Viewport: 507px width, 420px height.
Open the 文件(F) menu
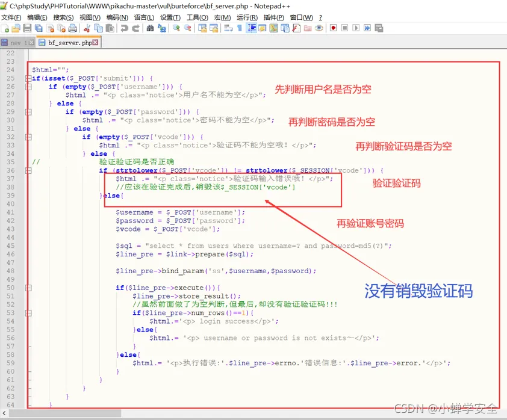point(11,17)
